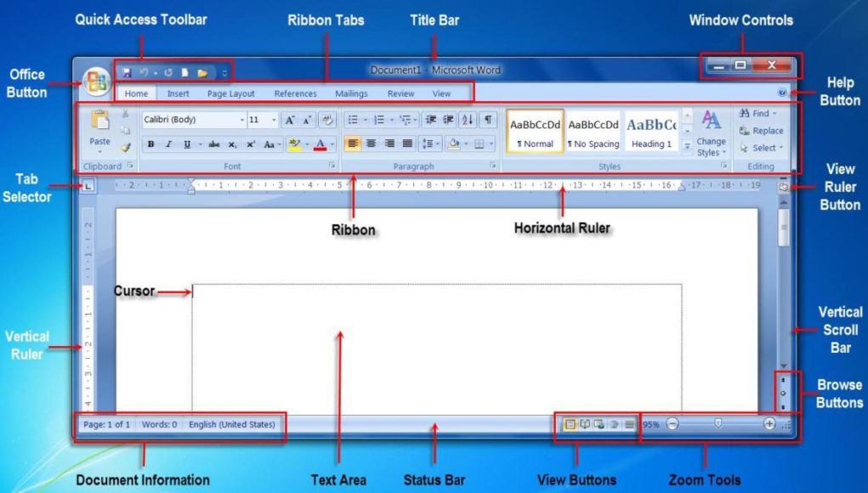Viewport: 868px width, 493px height.
Task: Click the Sort A-Z icon
Action: click(468, 120)
